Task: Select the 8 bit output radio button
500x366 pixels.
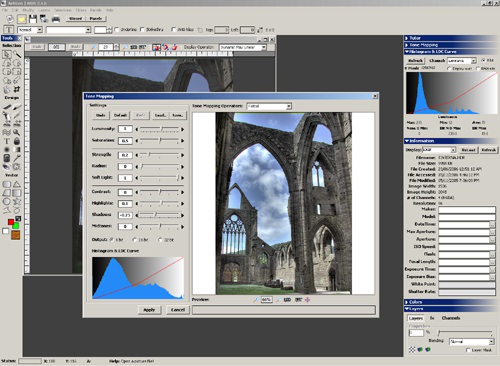Action: (112, 240)
